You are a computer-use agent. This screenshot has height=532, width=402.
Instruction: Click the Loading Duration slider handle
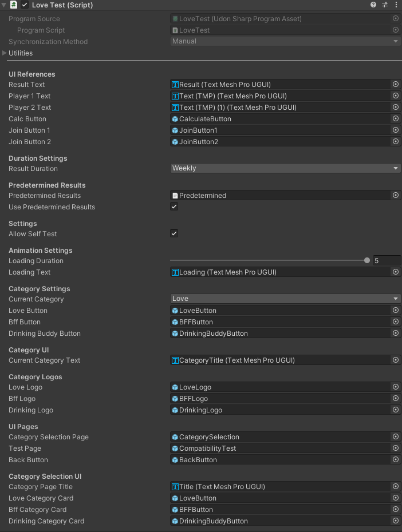click(367, 261)
